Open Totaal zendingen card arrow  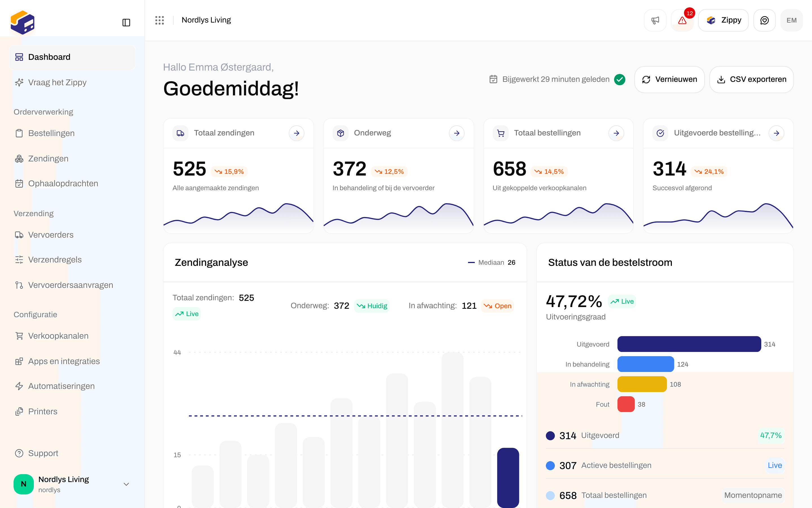297,133
